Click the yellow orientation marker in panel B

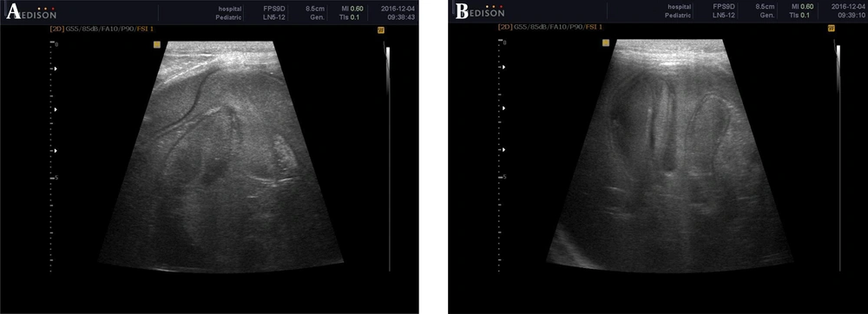tap(606, 43)
